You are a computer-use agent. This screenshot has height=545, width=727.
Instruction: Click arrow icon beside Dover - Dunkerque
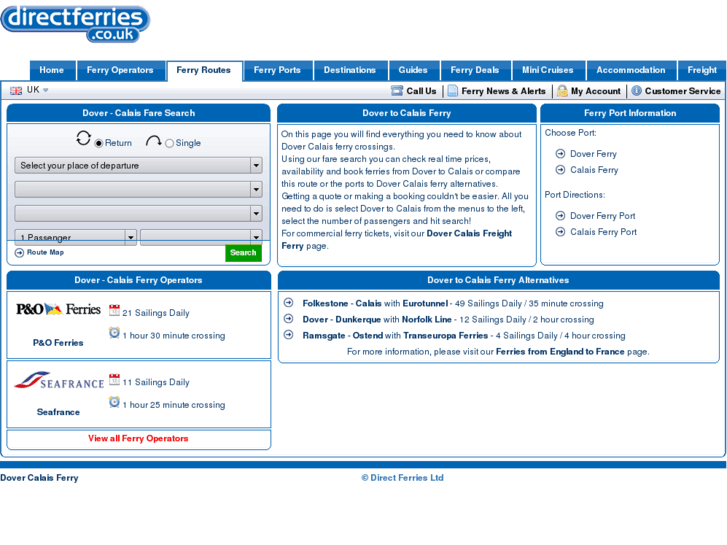pos(288,319)
